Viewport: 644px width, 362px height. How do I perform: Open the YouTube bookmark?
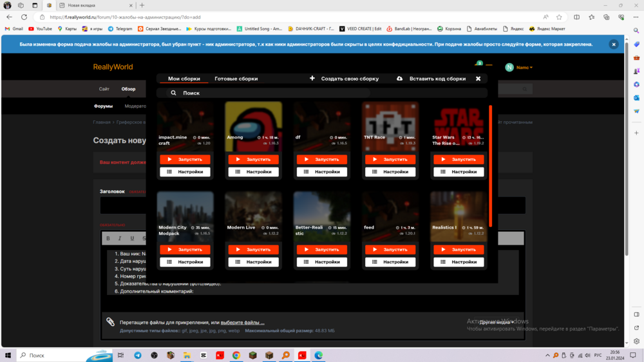[x=40, y=29]
